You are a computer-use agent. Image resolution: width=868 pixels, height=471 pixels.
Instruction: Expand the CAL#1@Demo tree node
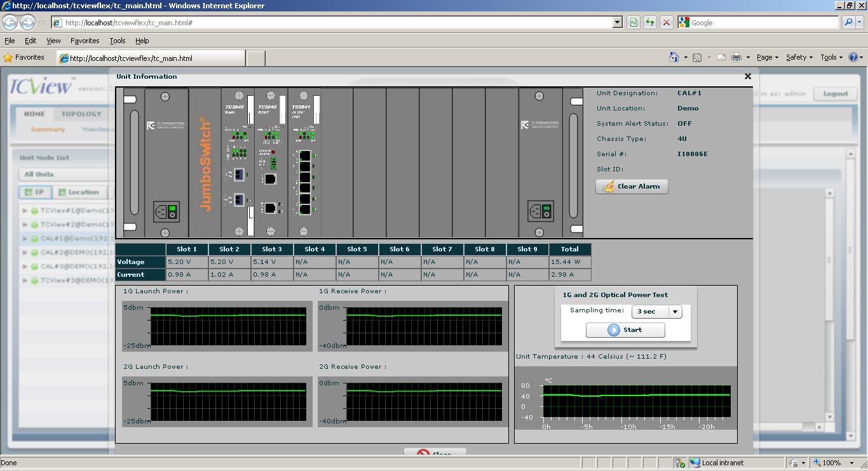(x=25, y=239)
